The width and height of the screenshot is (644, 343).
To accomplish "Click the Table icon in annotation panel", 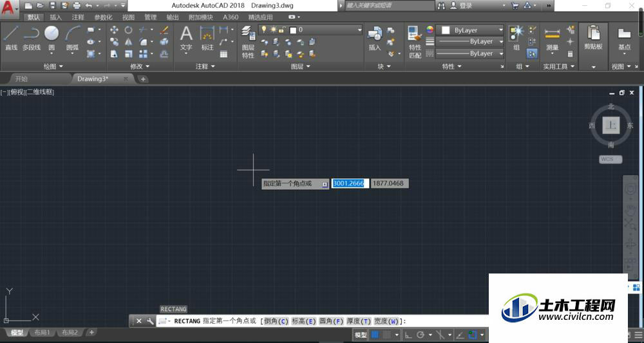I will coord(223,54).
